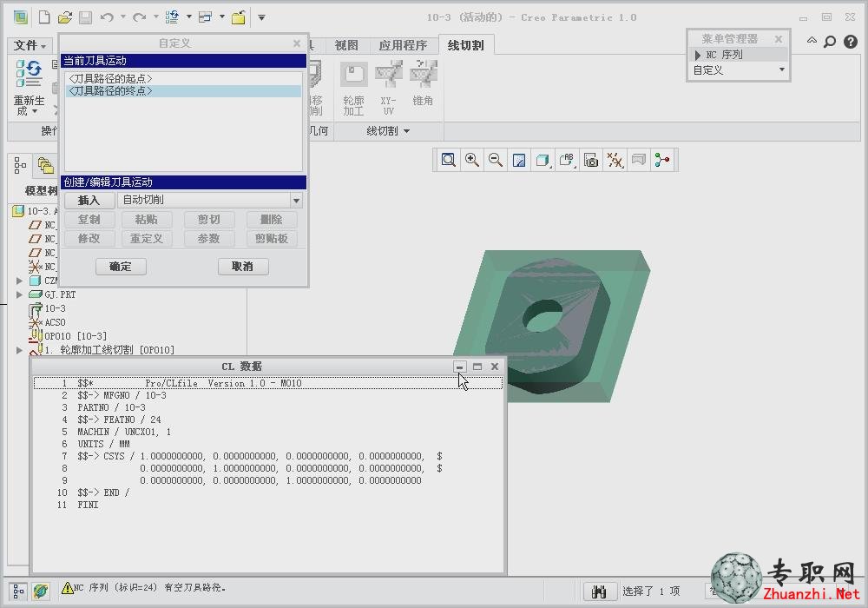
Task: Select the 线切割 ribbon tab
Action: tap(465, 45)
